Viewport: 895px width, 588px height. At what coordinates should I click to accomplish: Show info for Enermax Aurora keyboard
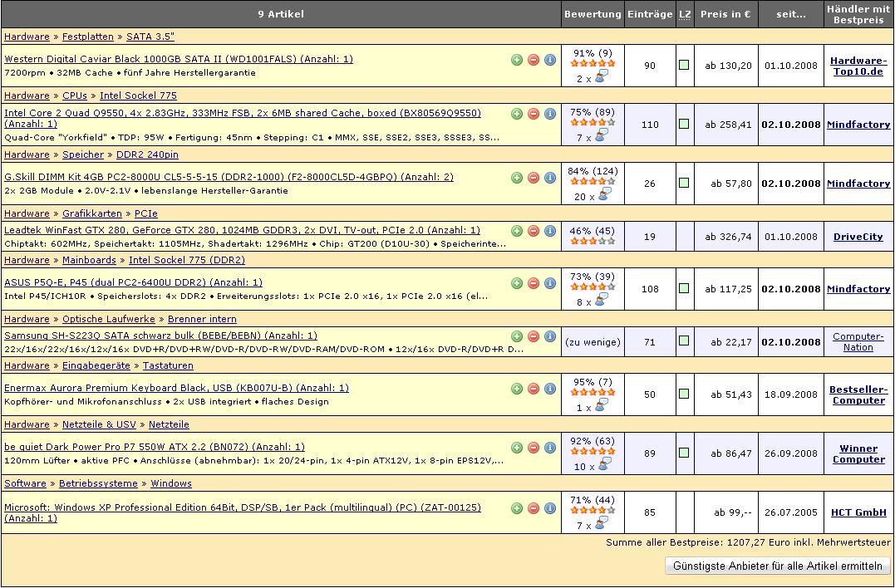(549, 389)
